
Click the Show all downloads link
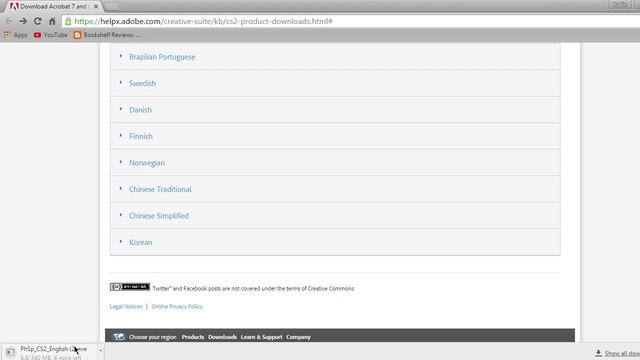point(622,353)
